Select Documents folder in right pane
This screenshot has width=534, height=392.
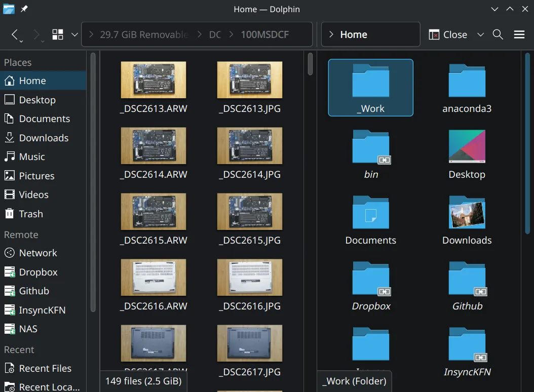(x=370, y=212)
